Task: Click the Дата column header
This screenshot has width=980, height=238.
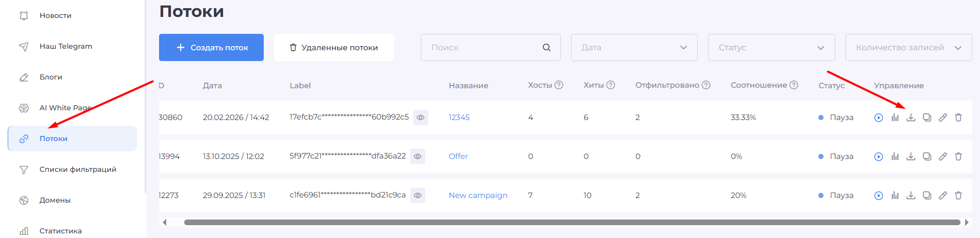Action: coord(212,86)
